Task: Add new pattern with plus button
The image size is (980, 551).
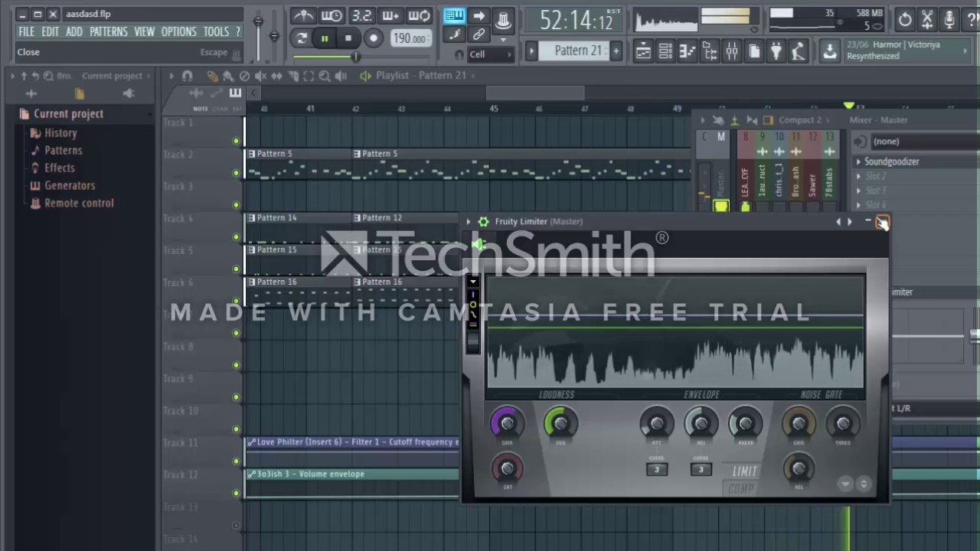Action: click(x=616, y=51)
